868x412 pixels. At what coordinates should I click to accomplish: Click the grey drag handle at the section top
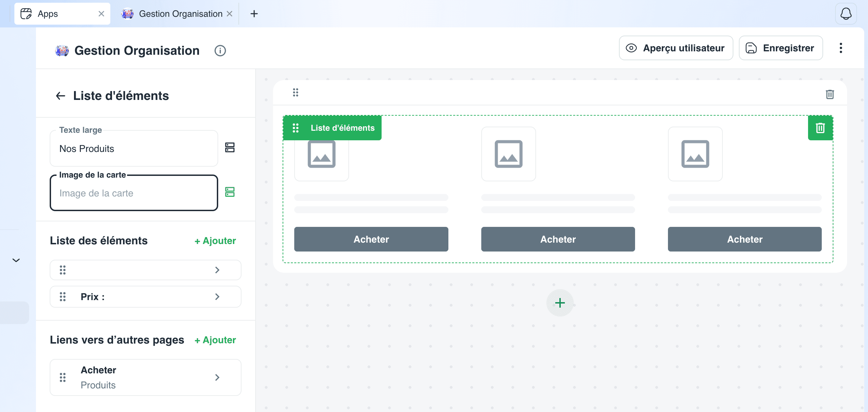(296, 92)
